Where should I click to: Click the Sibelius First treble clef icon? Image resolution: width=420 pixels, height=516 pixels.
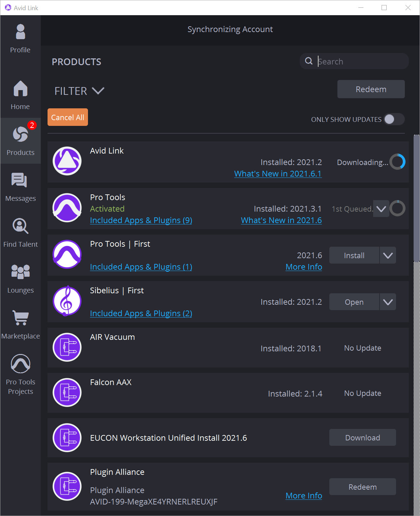point(67,301)
